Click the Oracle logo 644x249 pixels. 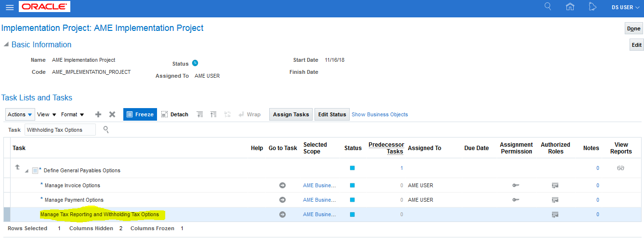44,7
